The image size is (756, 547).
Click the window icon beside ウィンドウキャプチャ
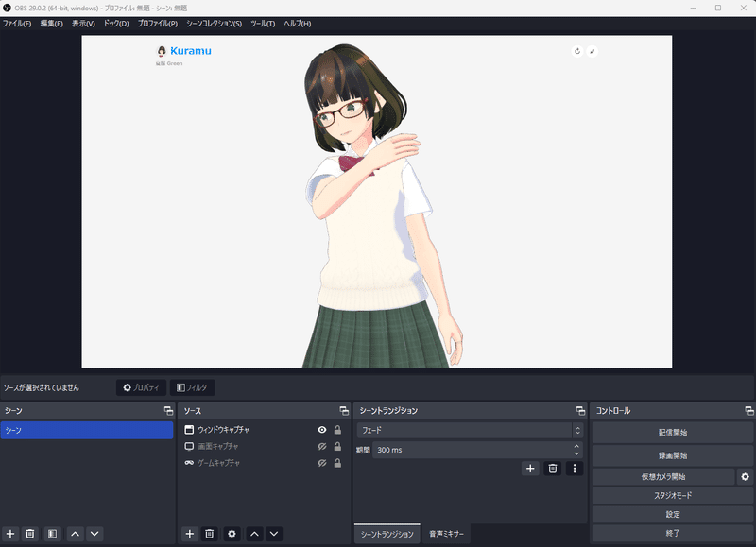pyautogui.click(x=189, y=430)
